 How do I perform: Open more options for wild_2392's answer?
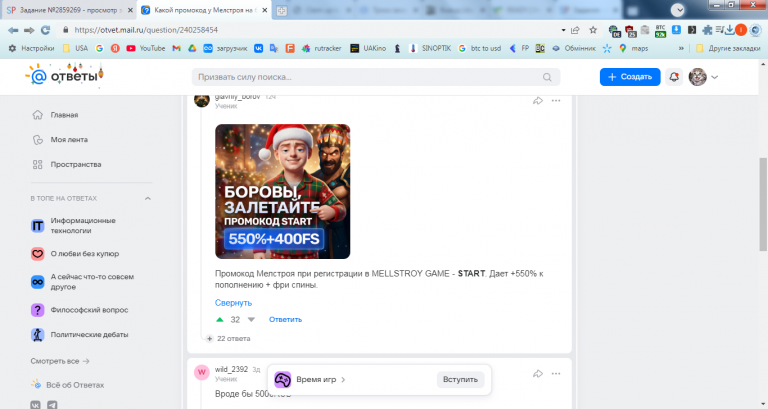(555, 374)
